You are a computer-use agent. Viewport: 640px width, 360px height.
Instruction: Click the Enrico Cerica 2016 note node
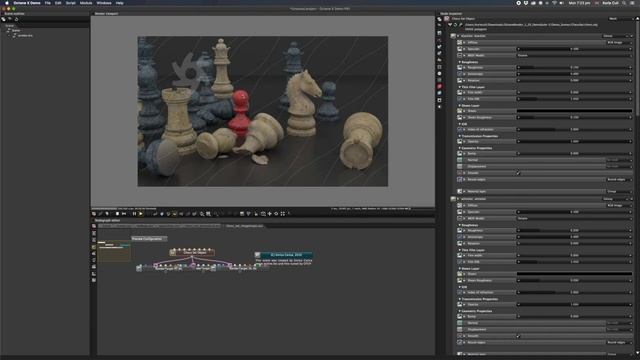pyautogui.click(x=287, y=255)
